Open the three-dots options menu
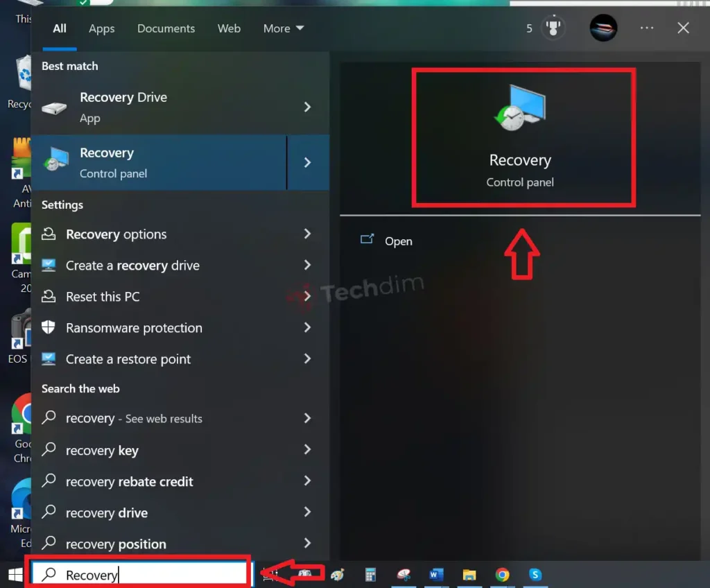 (646, 28)
